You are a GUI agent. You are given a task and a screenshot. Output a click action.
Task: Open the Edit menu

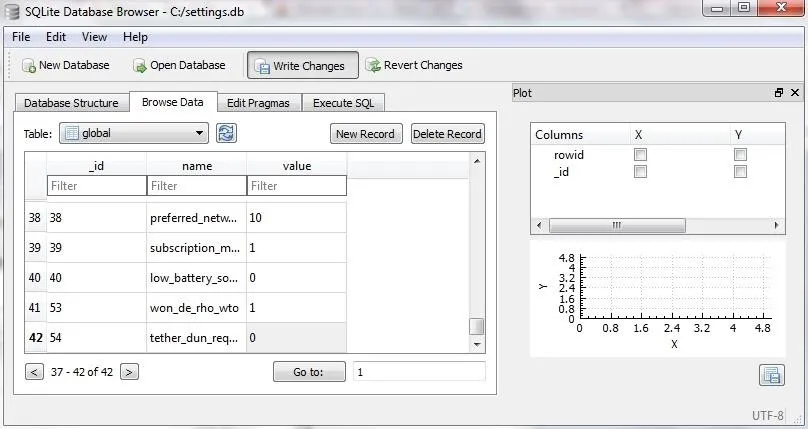56,37
